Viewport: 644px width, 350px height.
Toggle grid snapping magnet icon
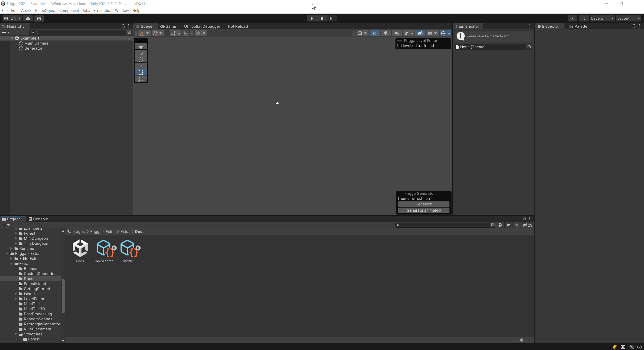coord(186,33)
